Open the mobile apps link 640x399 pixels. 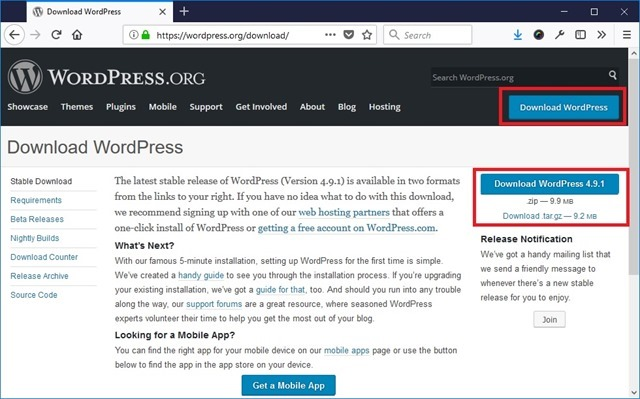click(x=347, y=350)
